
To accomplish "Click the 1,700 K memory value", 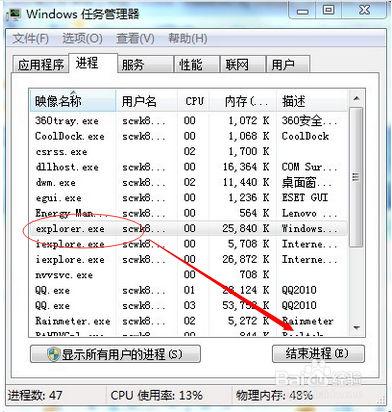I will (x=249, y=151).
